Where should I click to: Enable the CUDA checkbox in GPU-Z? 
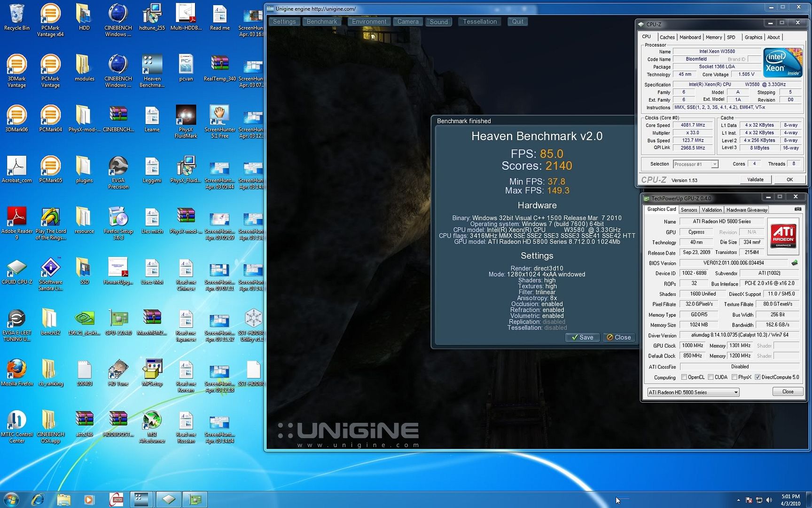pos(711,377)
